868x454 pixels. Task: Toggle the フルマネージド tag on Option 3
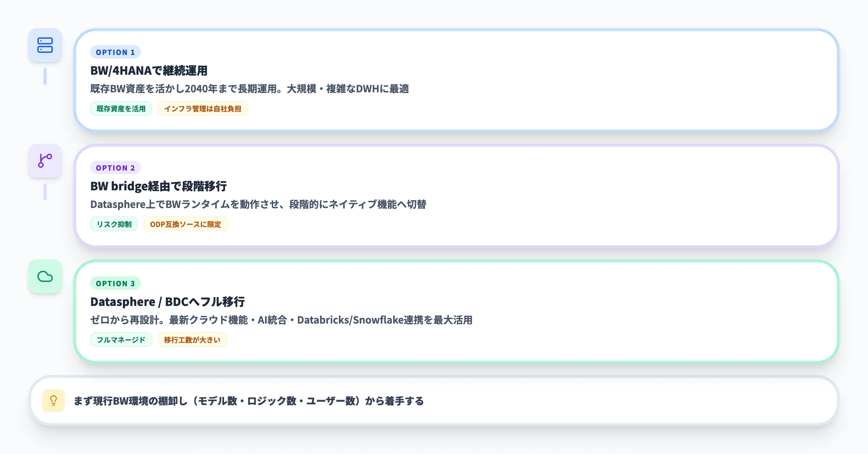tap(121, 339)
